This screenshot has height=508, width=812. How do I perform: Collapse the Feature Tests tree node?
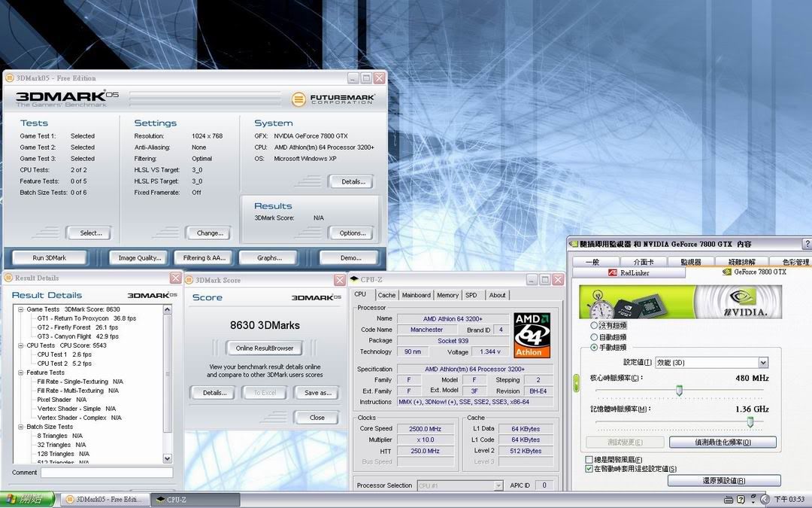pyautogui.click(x=20, y=373)
